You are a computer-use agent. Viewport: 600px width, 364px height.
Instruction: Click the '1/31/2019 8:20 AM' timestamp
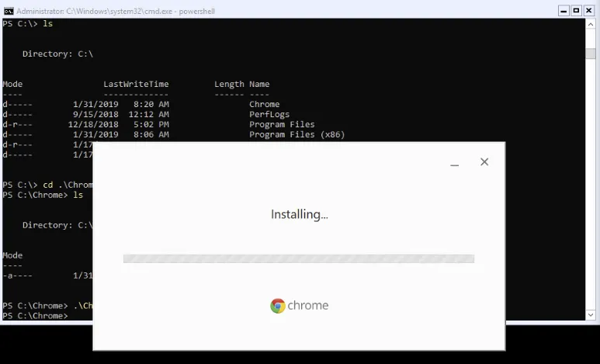point(121,104)
